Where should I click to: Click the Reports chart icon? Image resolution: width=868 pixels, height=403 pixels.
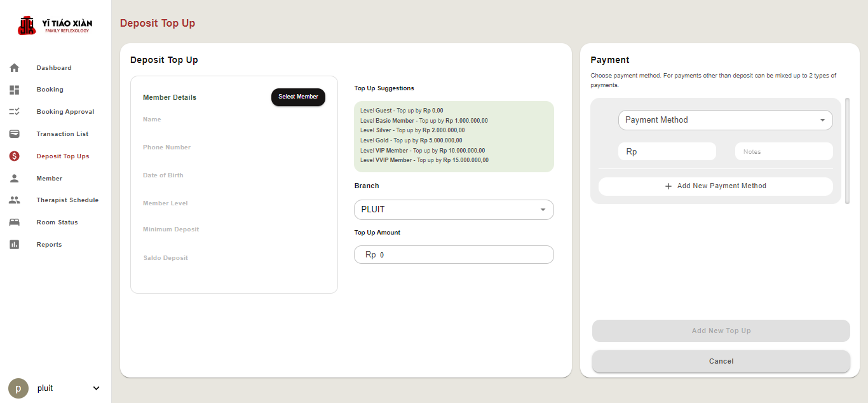[x=15, y=245]
